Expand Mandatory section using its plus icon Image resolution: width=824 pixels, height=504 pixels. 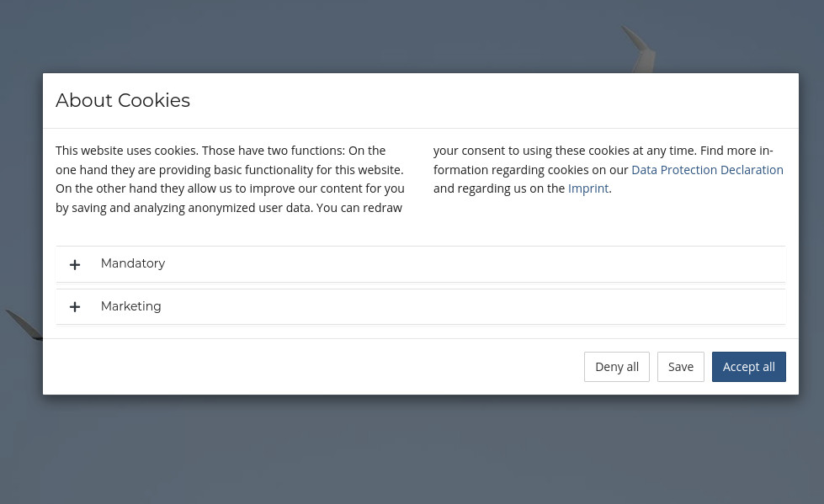pos(75,264)
